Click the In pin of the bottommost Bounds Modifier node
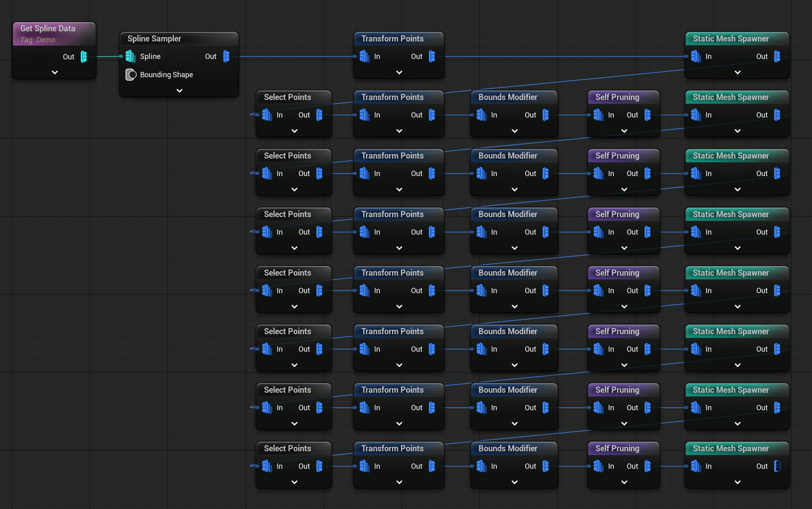The height and width of the screenshot is (509, 812). point(481,466)
